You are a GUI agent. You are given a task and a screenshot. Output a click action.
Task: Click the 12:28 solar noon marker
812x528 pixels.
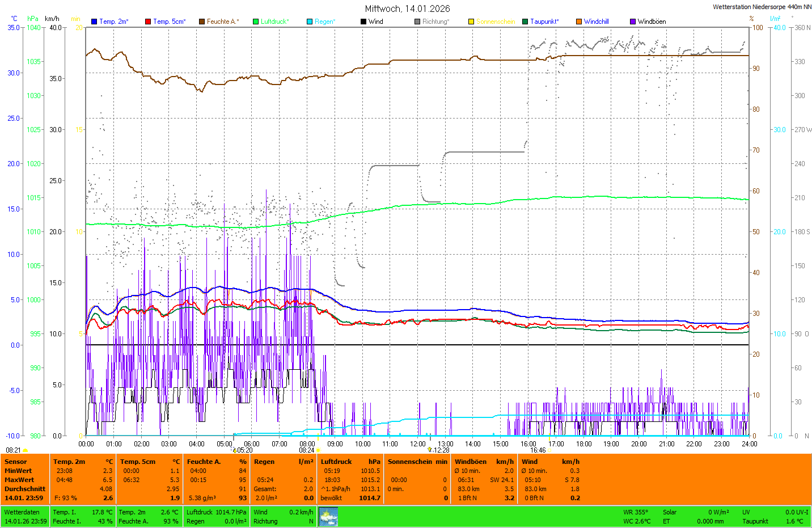click(441, 450)
